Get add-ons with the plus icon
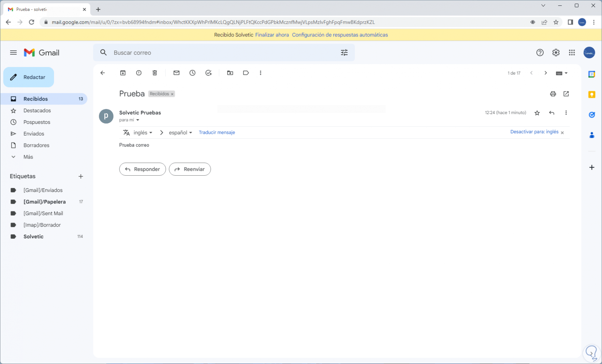602x364 pixels. click(x=592, y=168)
